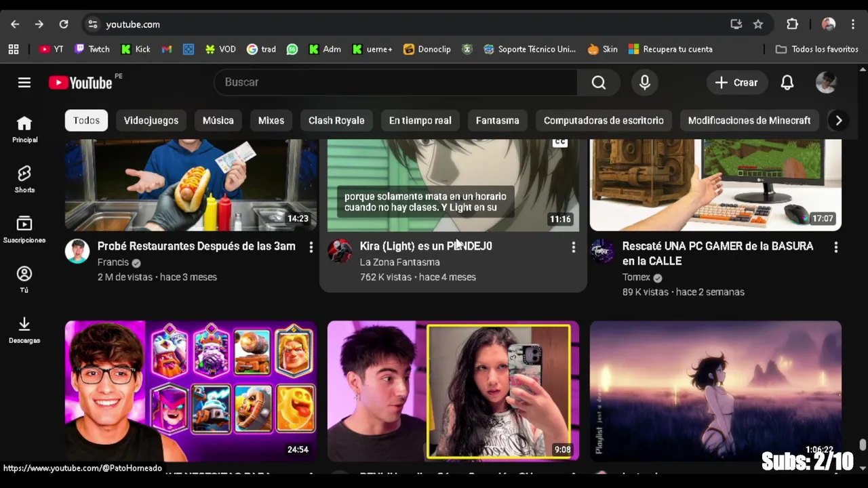Open Descargas in the sidebar
868x488 pixels.
[x=24, y=330]
